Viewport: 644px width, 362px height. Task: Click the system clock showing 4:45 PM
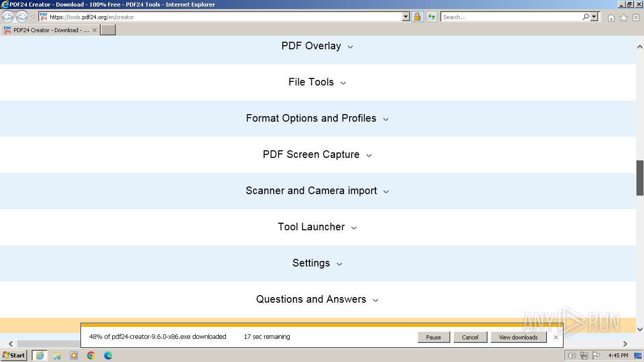618,355
